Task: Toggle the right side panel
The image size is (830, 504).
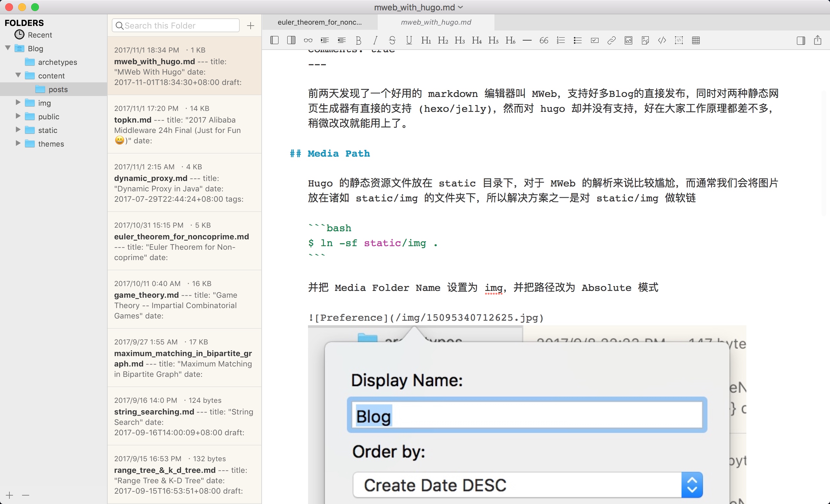Action: point(801,41)
